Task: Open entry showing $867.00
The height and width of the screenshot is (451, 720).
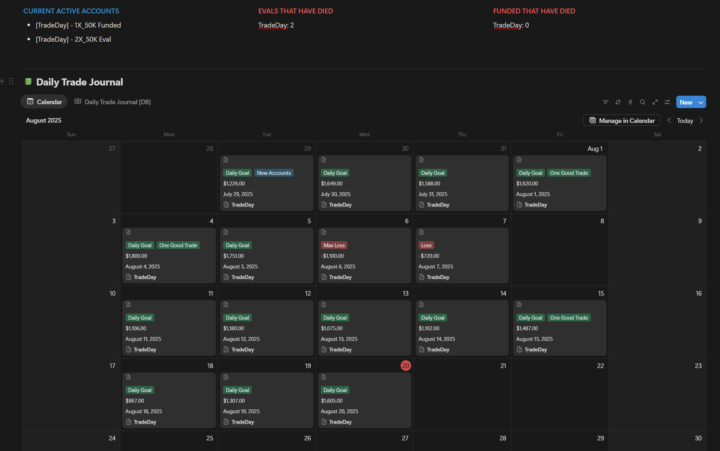Action: (x=169, y=400)
